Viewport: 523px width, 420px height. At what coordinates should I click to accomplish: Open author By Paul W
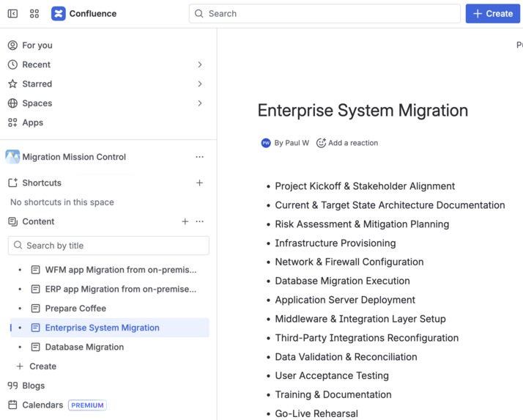(292, 143)
